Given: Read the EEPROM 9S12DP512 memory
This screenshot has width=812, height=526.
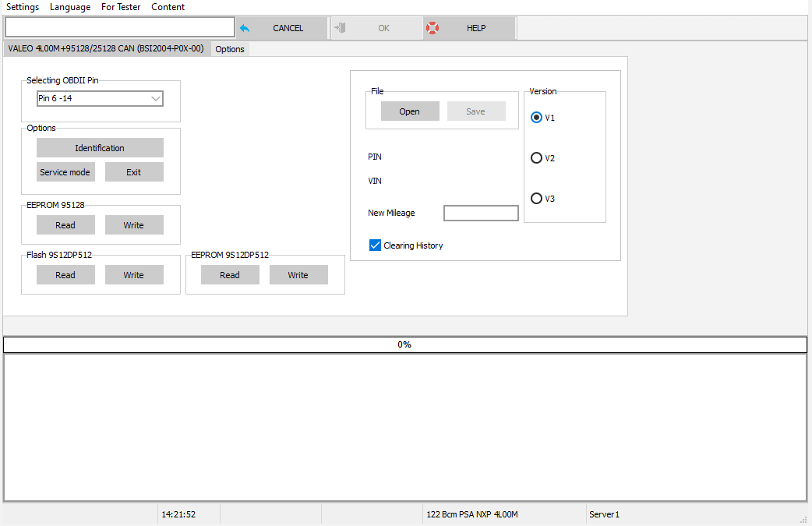Looking at the screenshot, I should [x=230, y=275].
